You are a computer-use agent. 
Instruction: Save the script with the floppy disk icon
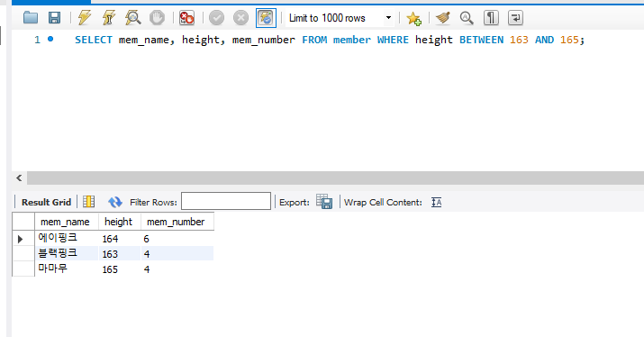pyautogui.click(x=54, y=18)
